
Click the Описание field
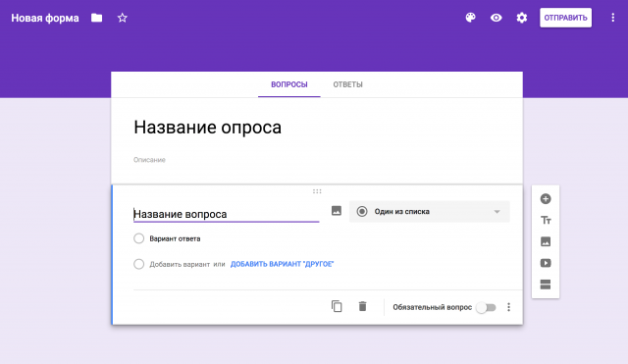(149, 160)
